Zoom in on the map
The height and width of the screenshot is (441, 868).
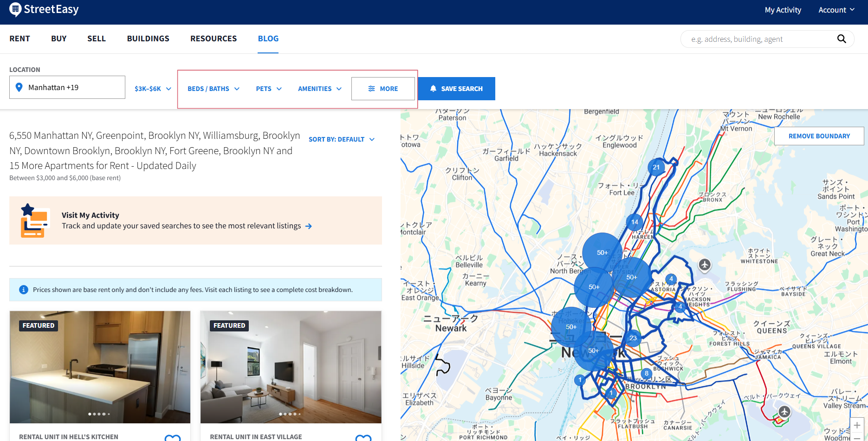[x=857, y=425]
